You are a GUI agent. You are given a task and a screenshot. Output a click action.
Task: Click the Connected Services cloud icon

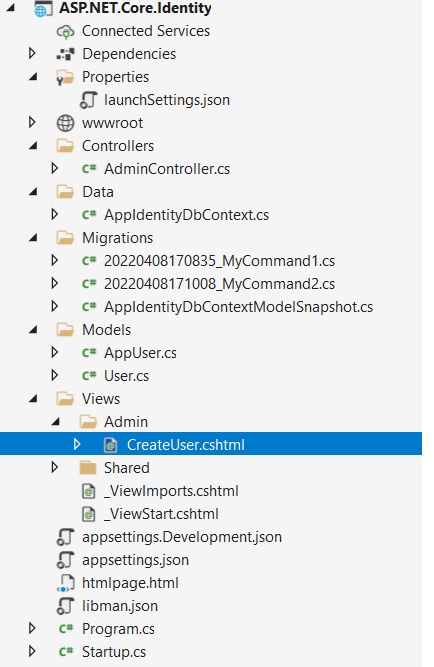click(x=65, y=31)
